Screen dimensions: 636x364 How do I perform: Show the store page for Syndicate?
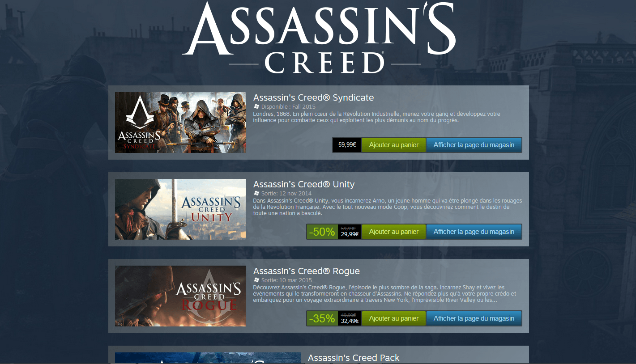pyautogui.click(x=474, y=145)
